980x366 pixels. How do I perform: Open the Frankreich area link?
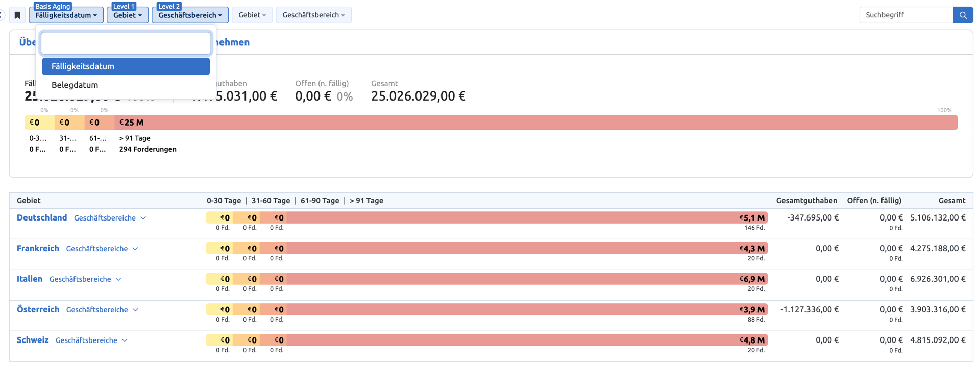pyautogui.click(x=38, y=248)
